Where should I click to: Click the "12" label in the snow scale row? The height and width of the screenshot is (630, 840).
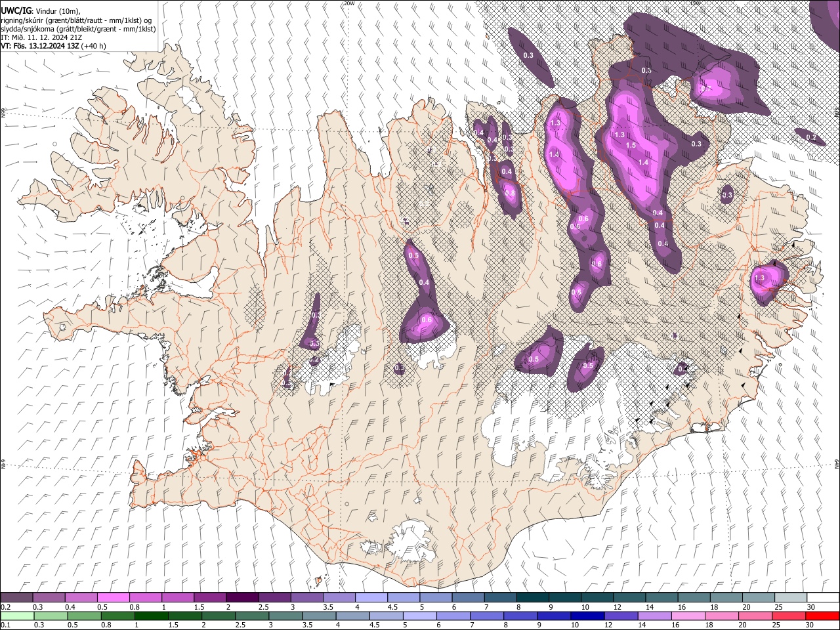pyautogui.click(x=617, y=606)
